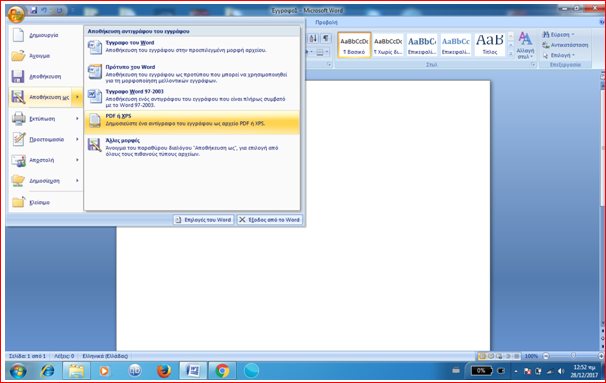
Task: Open Windows Media Player from the taskbar
Action: coord(104,371)
